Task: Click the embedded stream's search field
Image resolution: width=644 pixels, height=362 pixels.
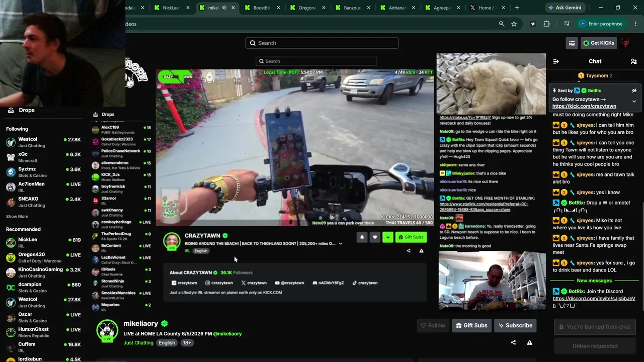Action: (316, 61)
